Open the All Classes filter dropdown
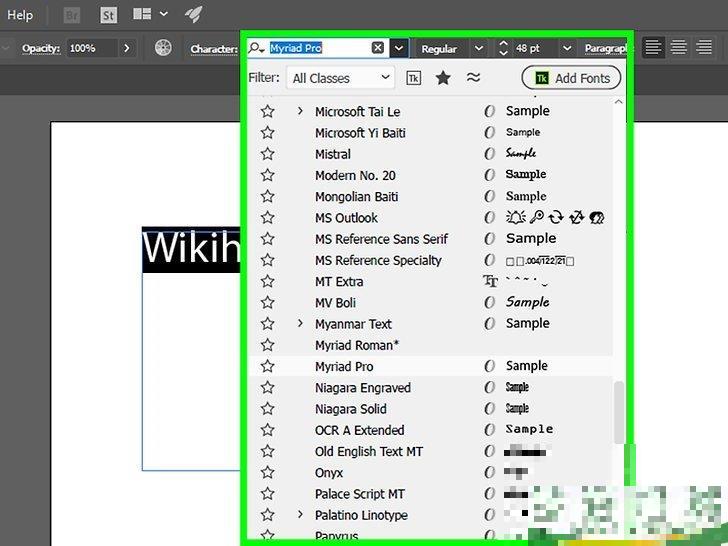The image size is (728, 546). point(341,78)
